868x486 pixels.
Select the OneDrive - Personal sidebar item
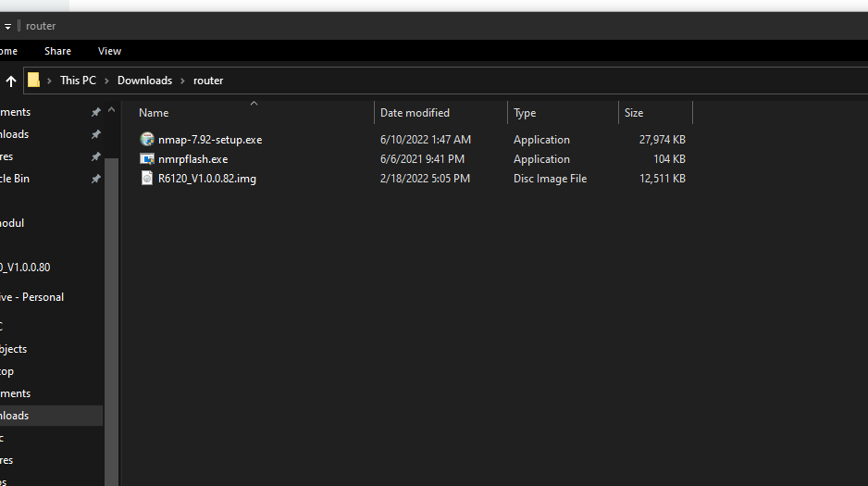(31, 297)
